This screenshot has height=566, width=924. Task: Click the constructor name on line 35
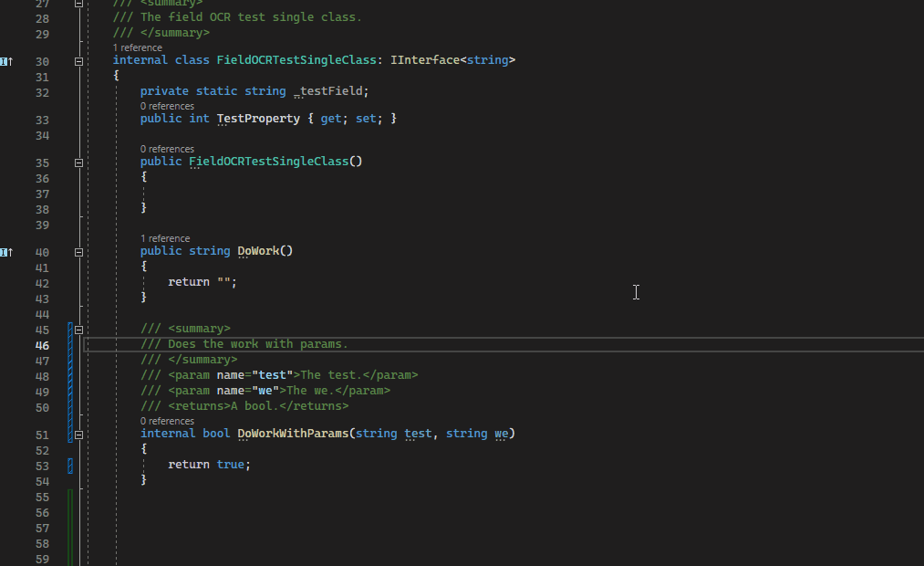pyautogui.click(x=269, y=162)
